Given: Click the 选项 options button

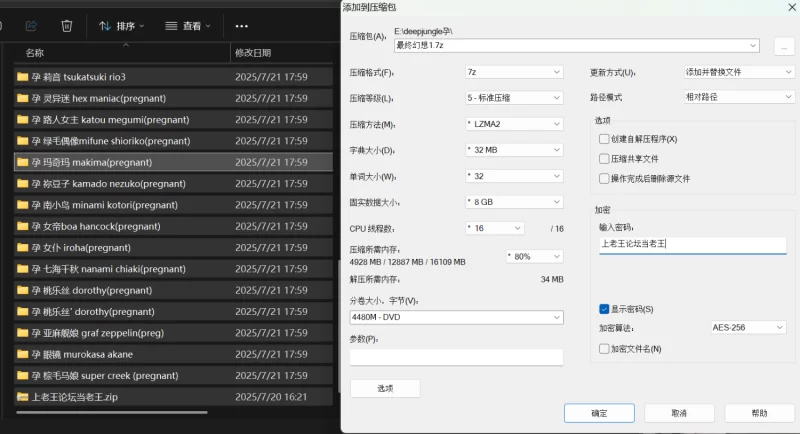Looking at the screenshot, I should pyautogui.click(x=385, y=389).
